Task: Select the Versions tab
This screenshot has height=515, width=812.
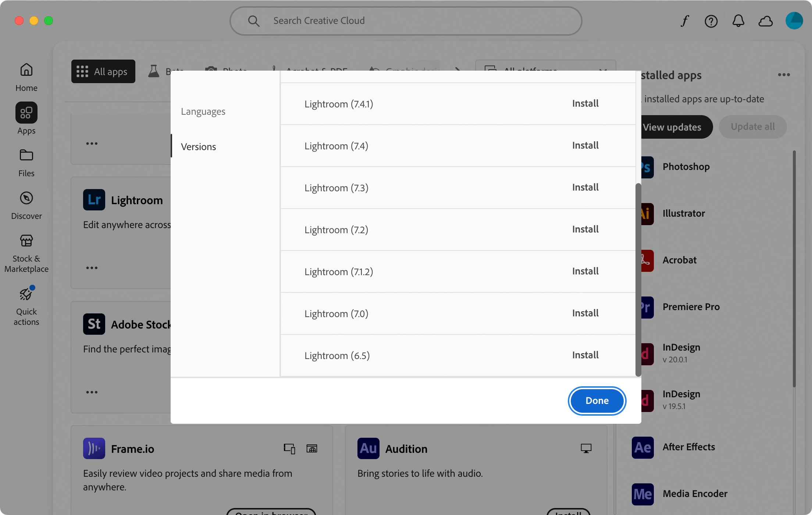Action: point(199,147)
